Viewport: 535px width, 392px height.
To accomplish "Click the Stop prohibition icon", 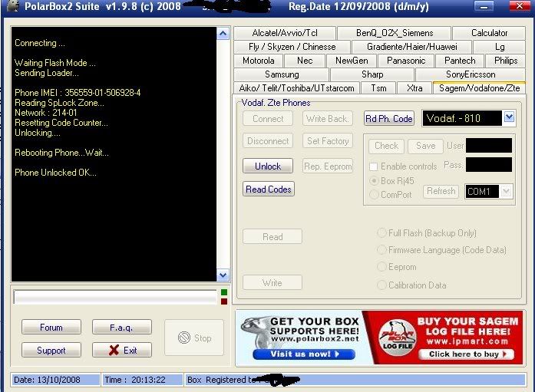I will tap(184, 338).
